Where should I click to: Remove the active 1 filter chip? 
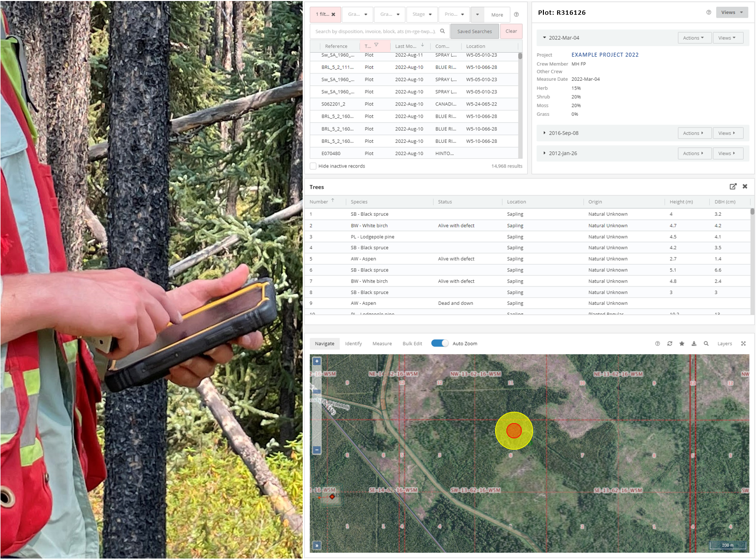(333, 15)
